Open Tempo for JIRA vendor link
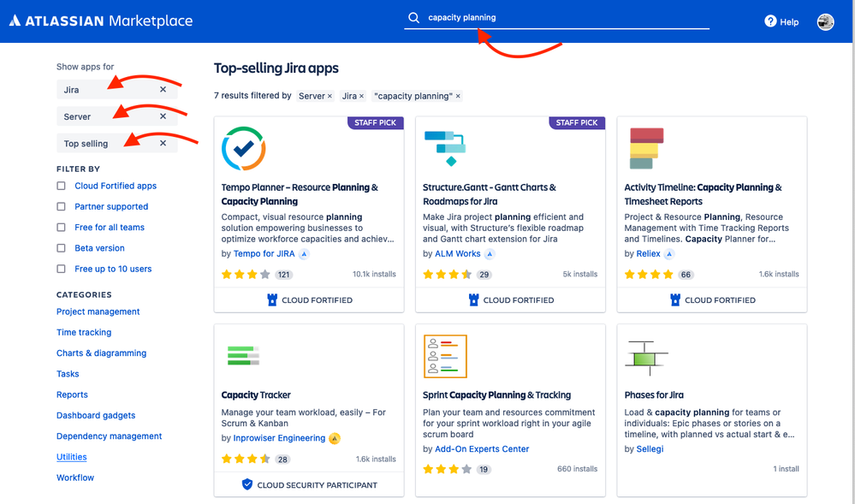 pos(264,253)
